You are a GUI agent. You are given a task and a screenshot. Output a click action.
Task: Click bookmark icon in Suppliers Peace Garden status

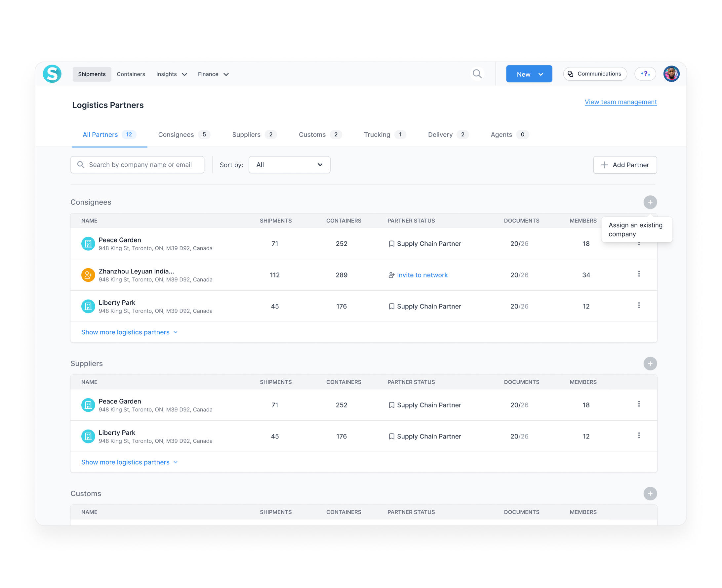(391, 405)
